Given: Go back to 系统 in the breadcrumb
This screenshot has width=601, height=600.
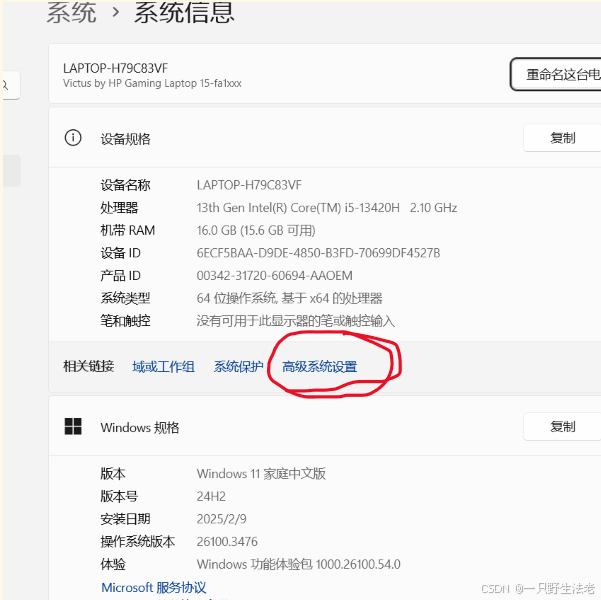Looking at the screenshot, I should pyautogui.click(x=71, y=12).
